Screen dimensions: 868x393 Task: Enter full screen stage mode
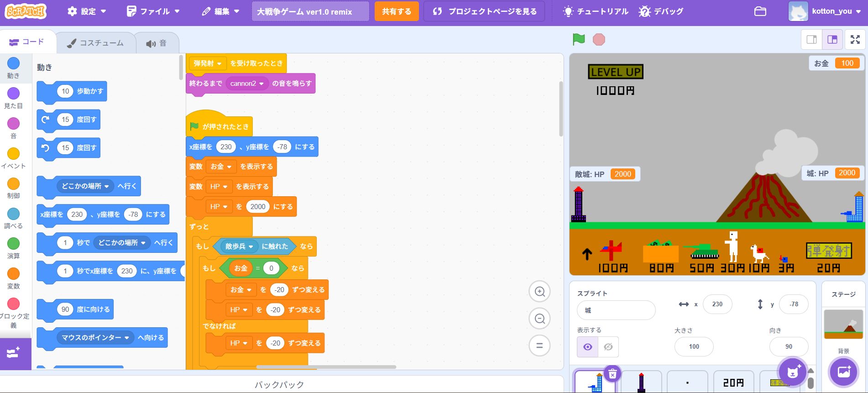click(x=855, y=40)
